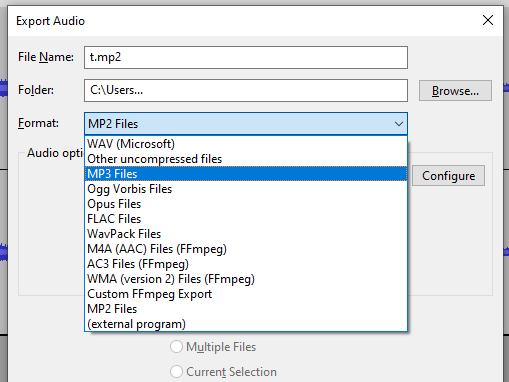Select Ogg Vorbis Files format
The width and height of the screenshot is (509, 382).
point(246,189)
